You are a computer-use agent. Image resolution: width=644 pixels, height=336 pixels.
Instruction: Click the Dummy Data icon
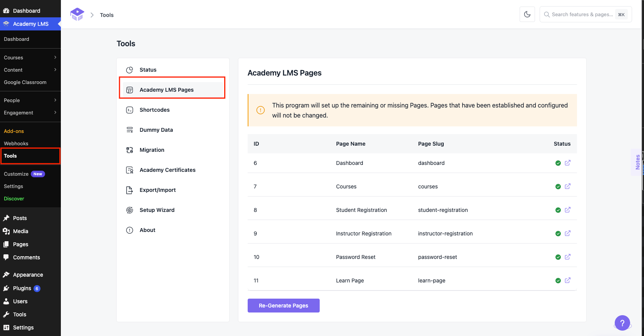click(x=130, y=130)
